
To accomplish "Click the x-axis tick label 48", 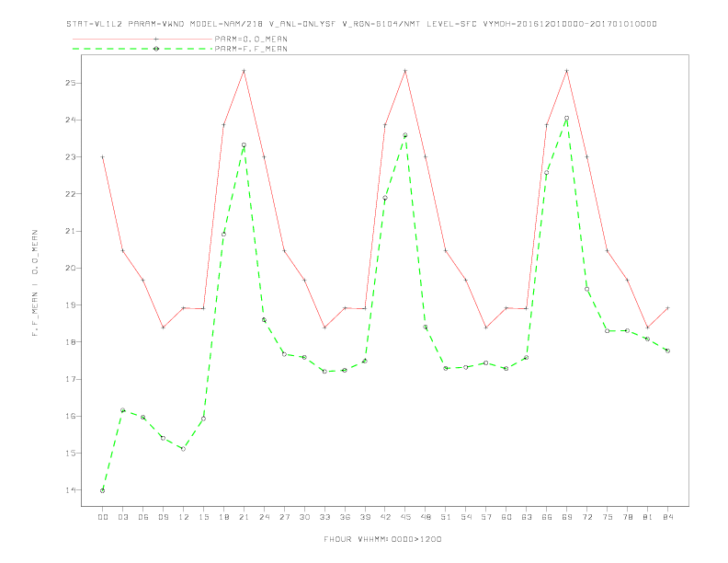I will (426, 517).
